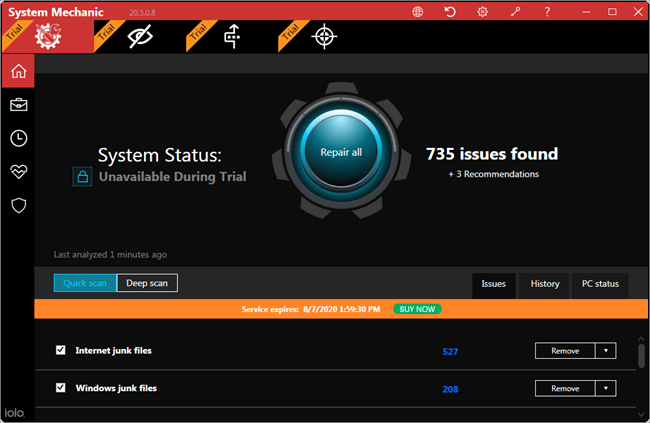Select the Deep scan option
The image size is (650, 423).
147,283
